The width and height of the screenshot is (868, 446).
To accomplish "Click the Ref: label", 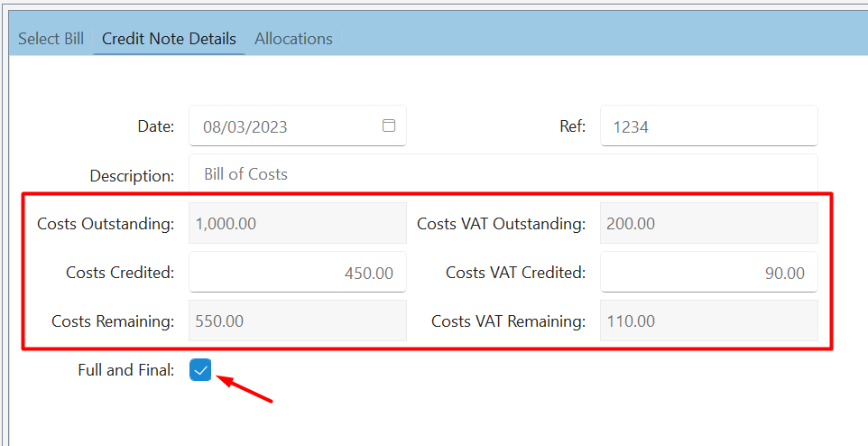I will [572, 126].
